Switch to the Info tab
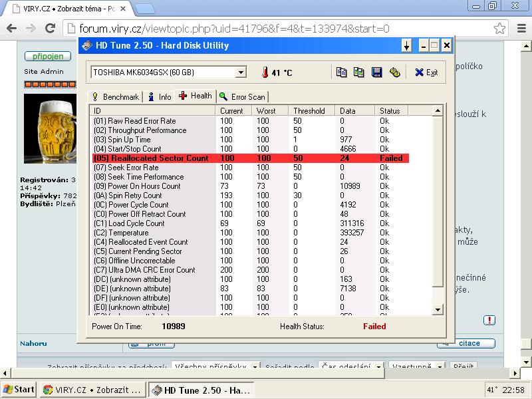This screenshot has height=399, width=532. coord(160,97)
